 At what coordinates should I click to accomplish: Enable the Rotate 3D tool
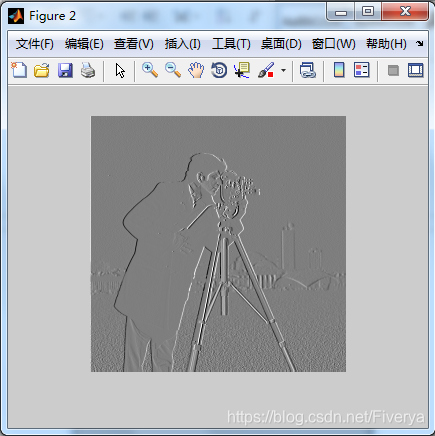[x=219, y=70]
